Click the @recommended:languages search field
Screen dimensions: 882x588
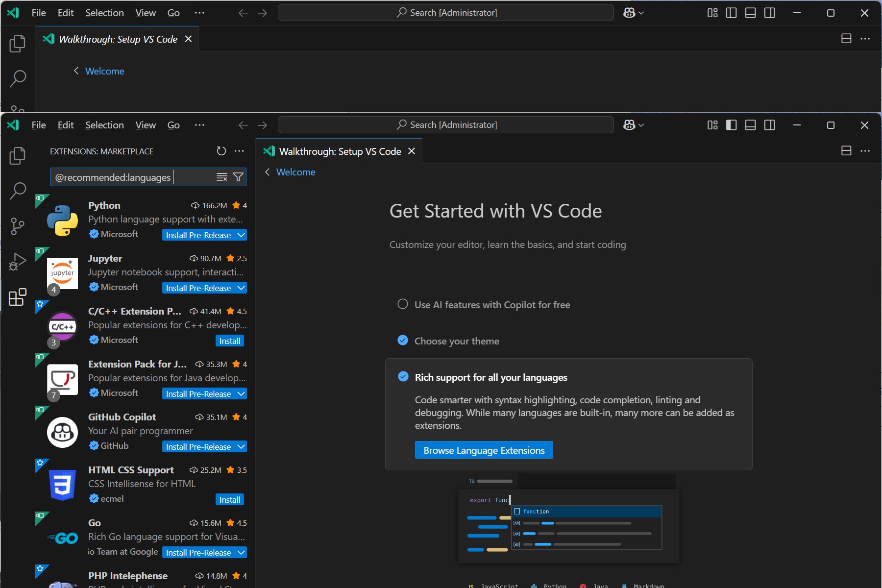(132, 177)
